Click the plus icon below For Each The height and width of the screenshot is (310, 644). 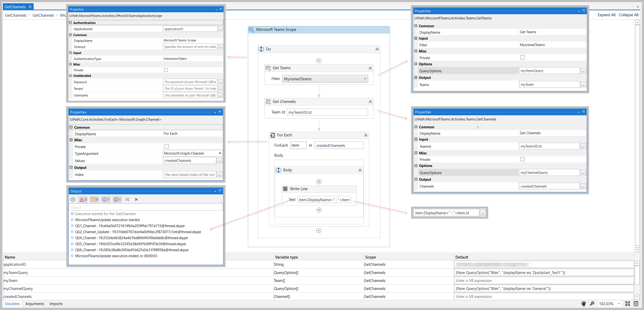tap(319, 231)
